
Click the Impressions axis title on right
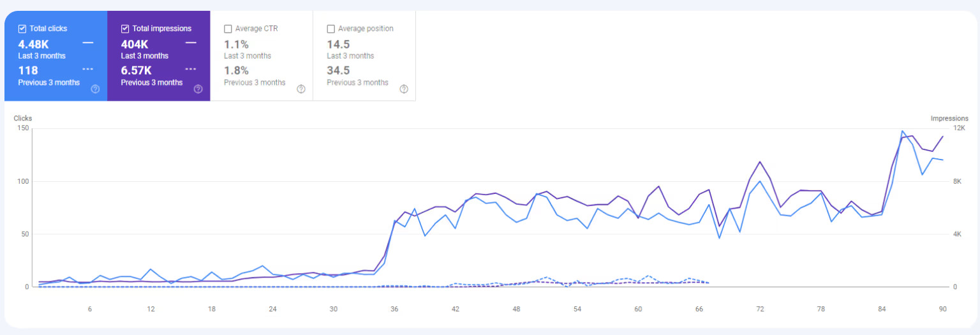(949, 119)
